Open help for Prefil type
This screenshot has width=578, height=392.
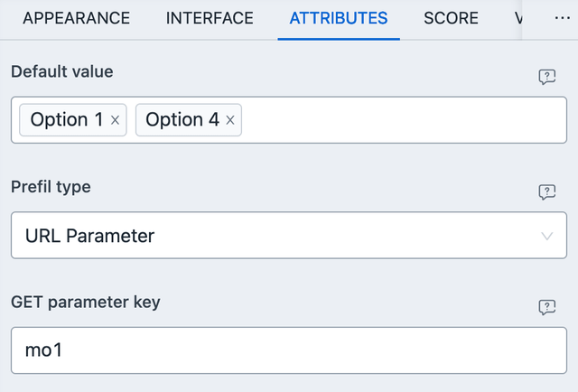[546, 191]
